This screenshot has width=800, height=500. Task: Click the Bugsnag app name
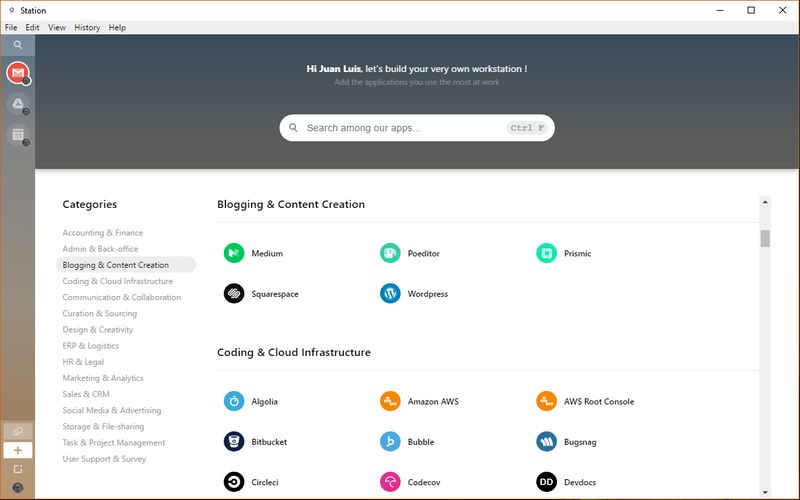(580, 442)
